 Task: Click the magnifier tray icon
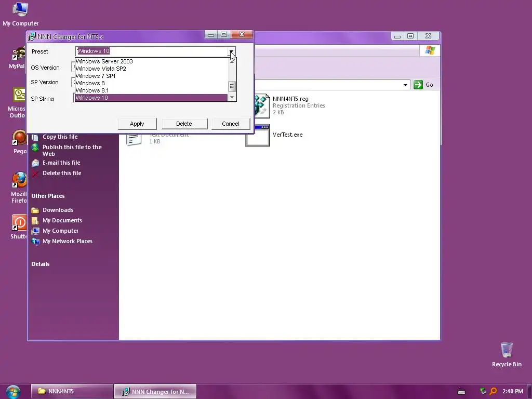(x=494, y=391)
